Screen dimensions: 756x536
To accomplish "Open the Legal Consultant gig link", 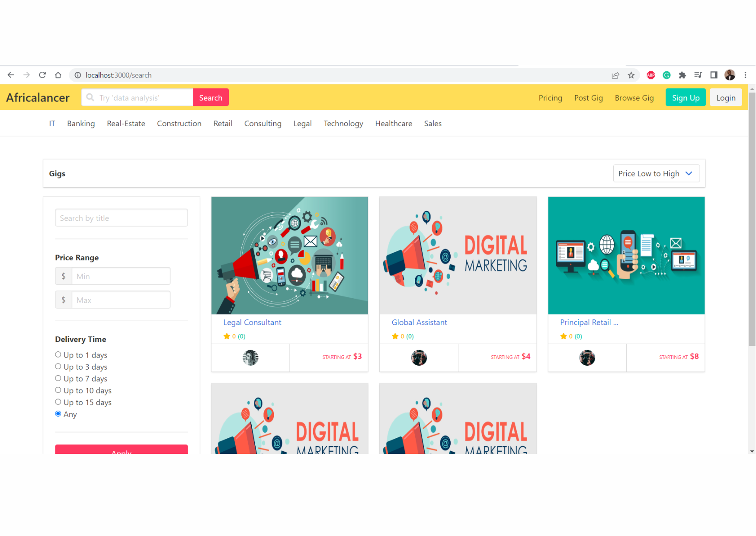I will point(252,322).
